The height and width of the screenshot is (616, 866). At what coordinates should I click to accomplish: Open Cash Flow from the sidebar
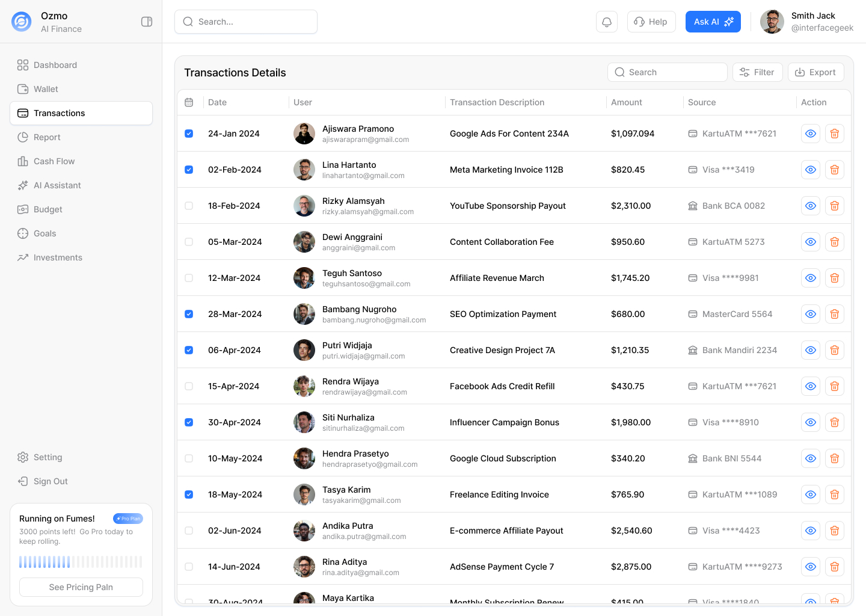pyautogui.click(x=54, y=161)
